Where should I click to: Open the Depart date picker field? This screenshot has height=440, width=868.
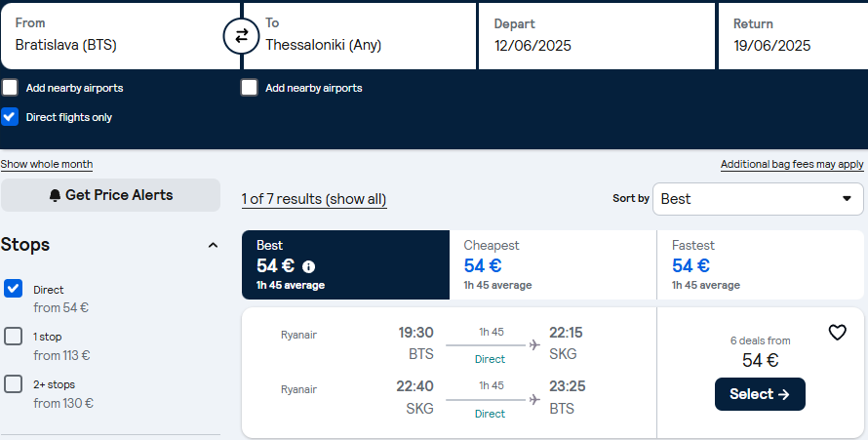597,36
